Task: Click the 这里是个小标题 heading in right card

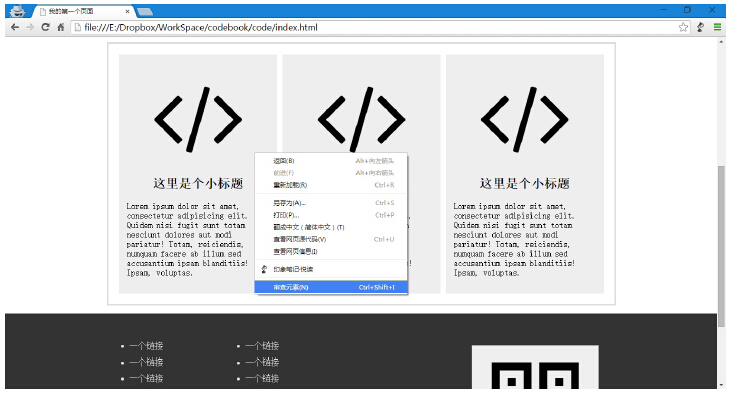Action: coord(524,183)
